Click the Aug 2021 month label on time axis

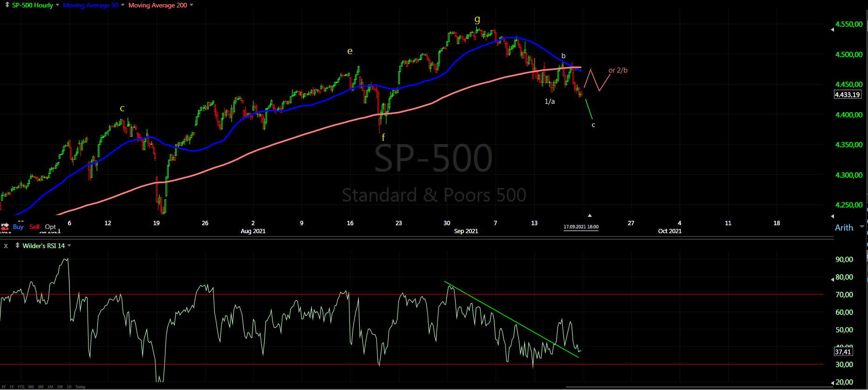253,231
